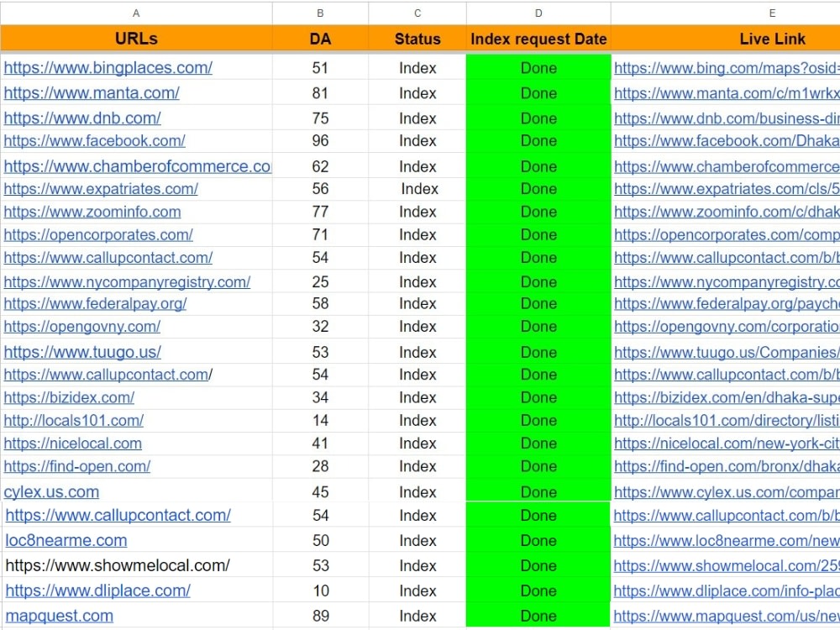Select column B header
The height and width of the screenshot is (630, 840).
pos(320,13)
